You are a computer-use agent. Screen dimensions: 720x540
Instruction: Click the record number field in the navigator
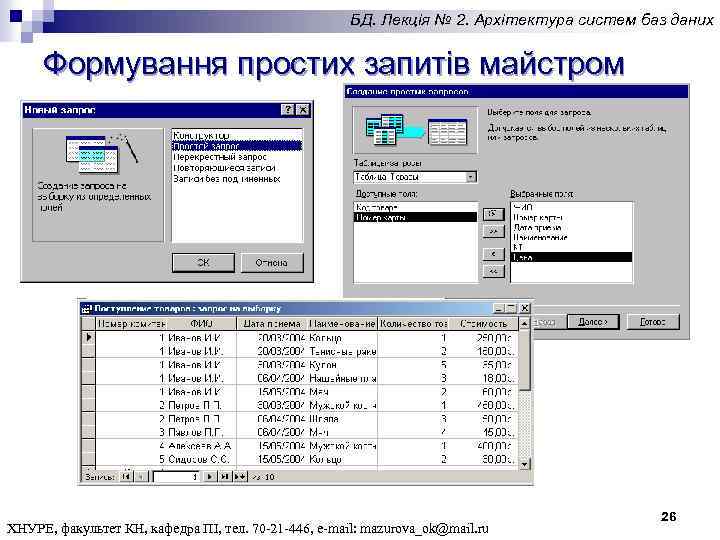pos(176,477)
